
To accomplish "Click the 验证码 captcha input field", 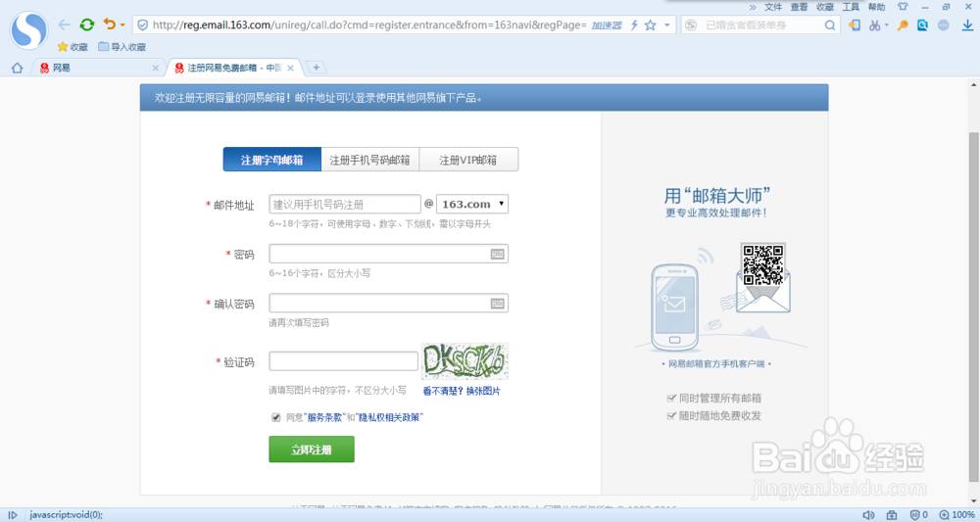I will (x=344, y=361).
